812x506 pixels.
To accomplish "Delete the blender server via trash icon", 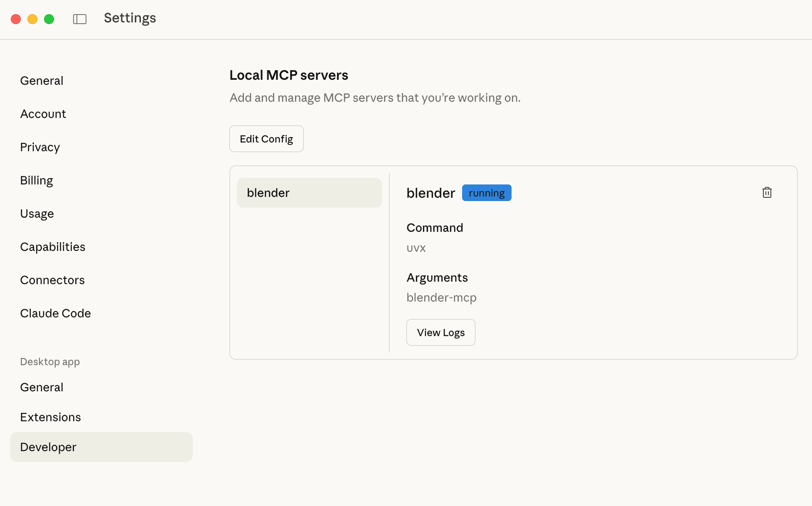I will [x=767, y=193].
